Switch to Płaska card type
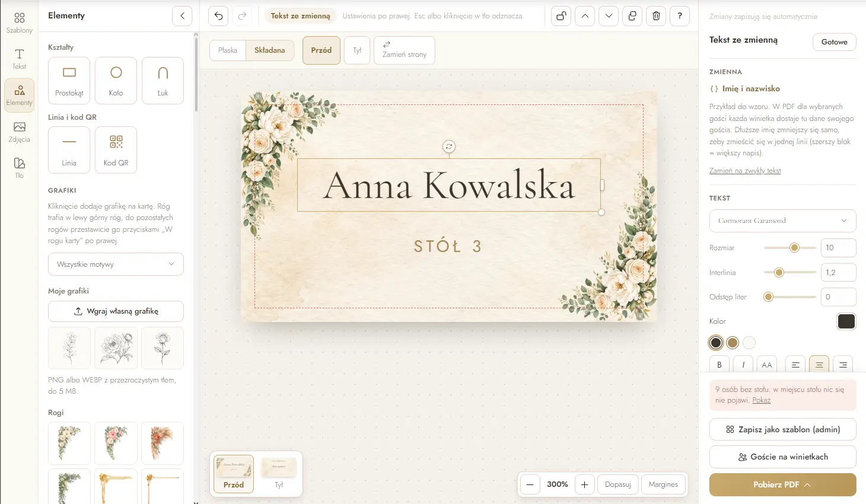 (x=228, y=50)
